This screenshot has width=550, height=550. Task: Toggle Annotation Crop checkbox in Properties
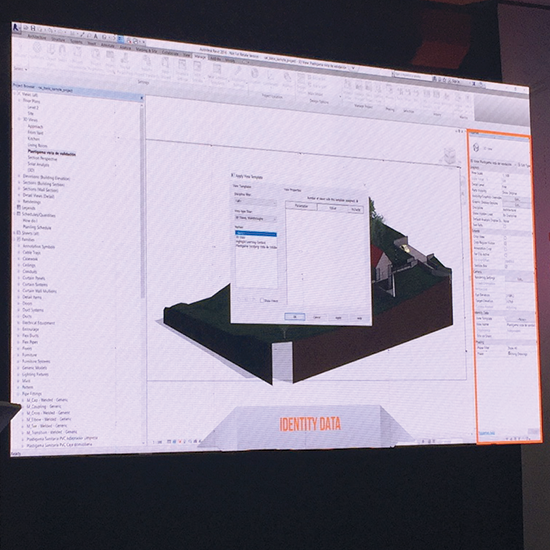click(x=505, y=249)
